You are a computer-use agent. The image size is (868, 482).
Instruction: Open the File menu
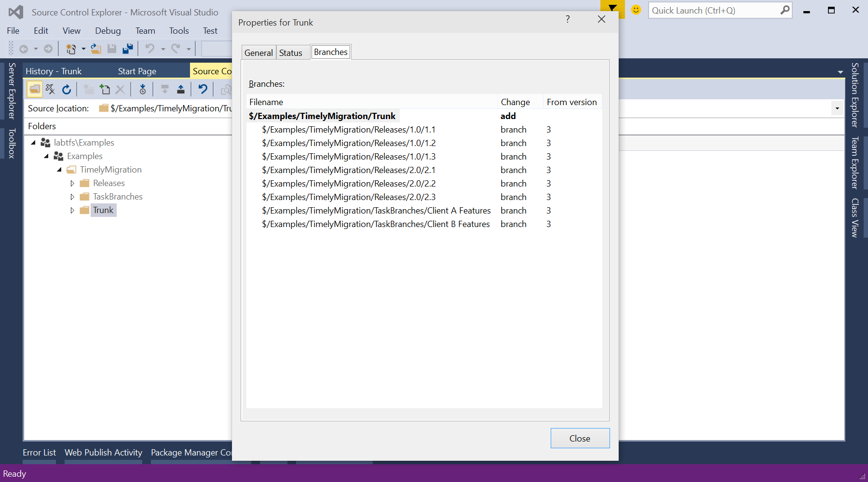pos(13,31)
